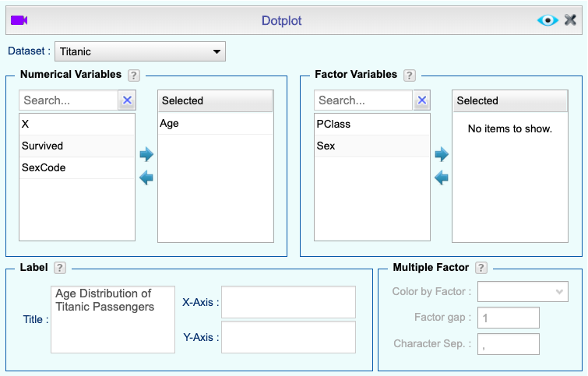Toggle the eye preview icon

[548, 20]
